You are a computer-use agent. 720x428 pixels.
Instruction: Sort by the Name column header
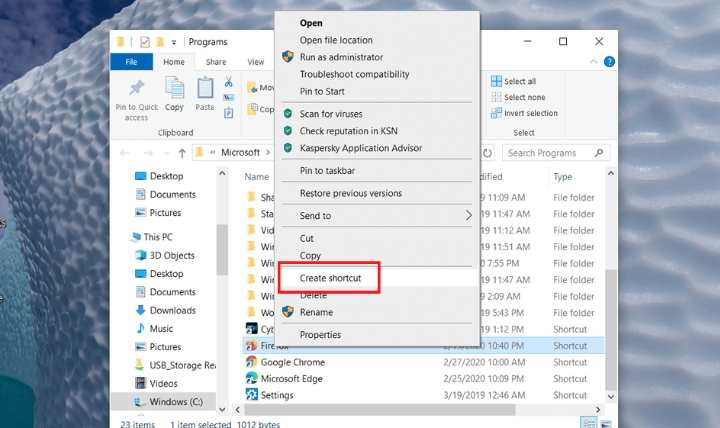[256, 177]
